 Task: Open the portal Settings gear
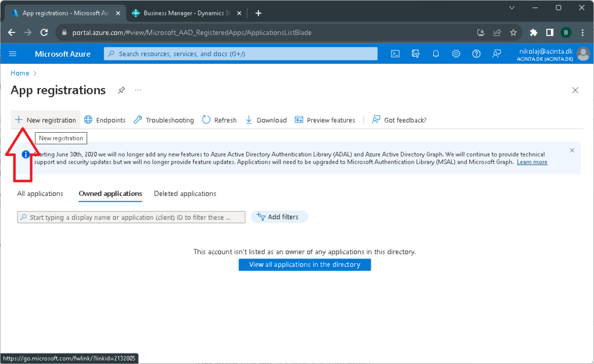[456, 53]
